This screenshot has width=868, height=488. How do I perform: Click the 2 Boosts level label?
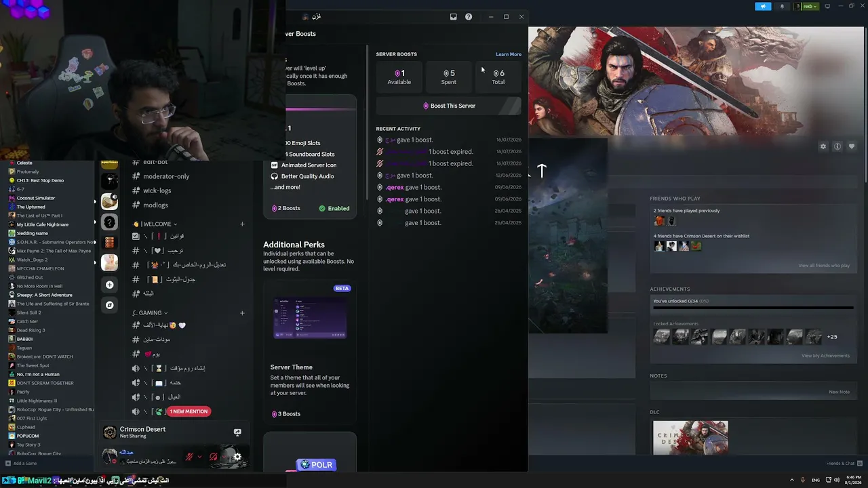pyautogui.click(x=286, y=208)
